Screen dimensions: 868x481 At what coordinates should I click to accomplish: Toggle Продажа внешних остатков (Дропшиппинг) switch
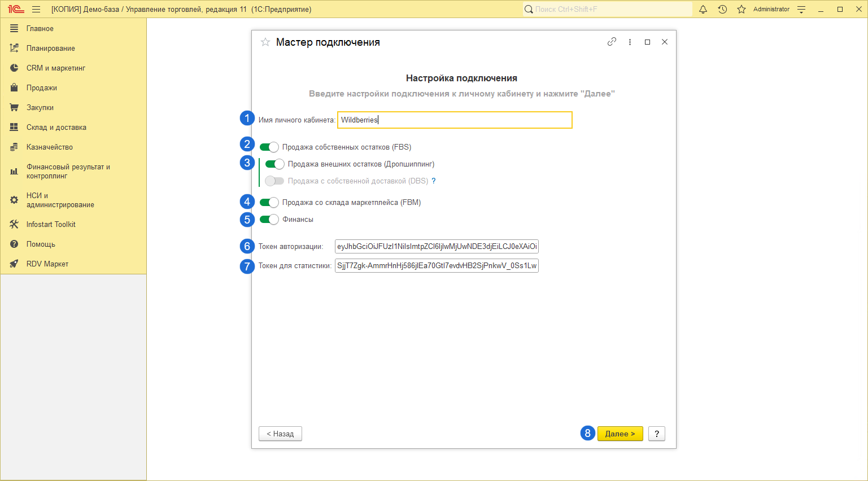click(x=275, y=164)
